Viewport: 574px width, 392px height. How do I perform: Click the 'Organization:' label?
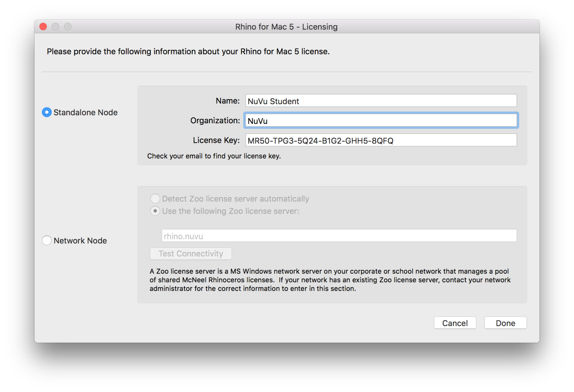point(215,121)
